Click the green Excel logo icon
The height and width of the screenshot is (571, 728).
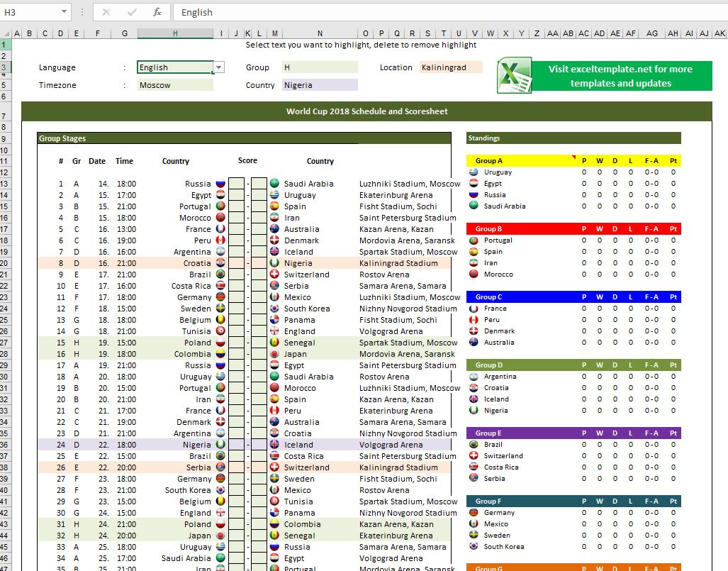point(514,76)
